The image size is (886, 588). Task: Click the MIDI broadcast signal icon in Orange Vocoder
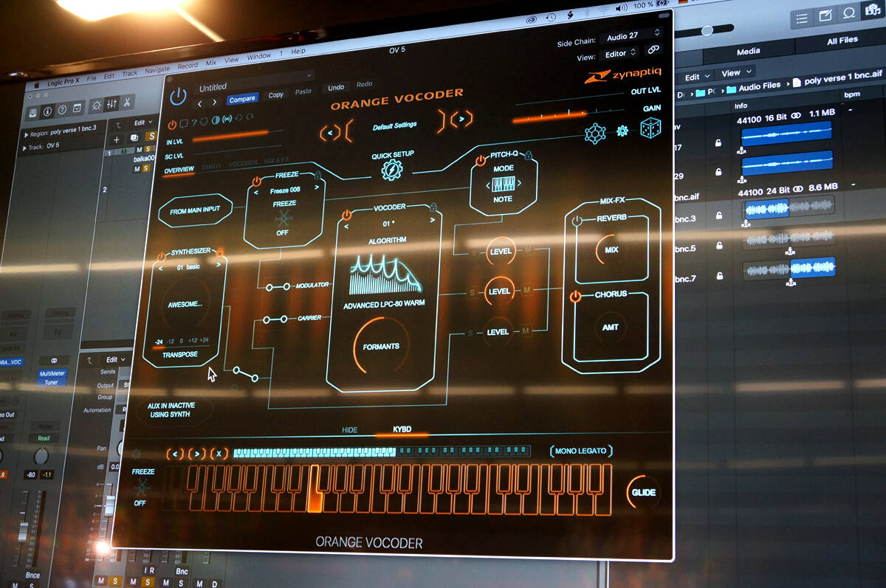[227, 120]
